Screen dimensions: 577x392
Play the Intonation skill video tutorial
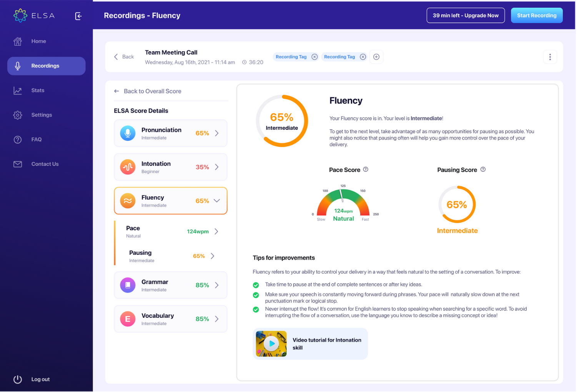tap(271, 343)
